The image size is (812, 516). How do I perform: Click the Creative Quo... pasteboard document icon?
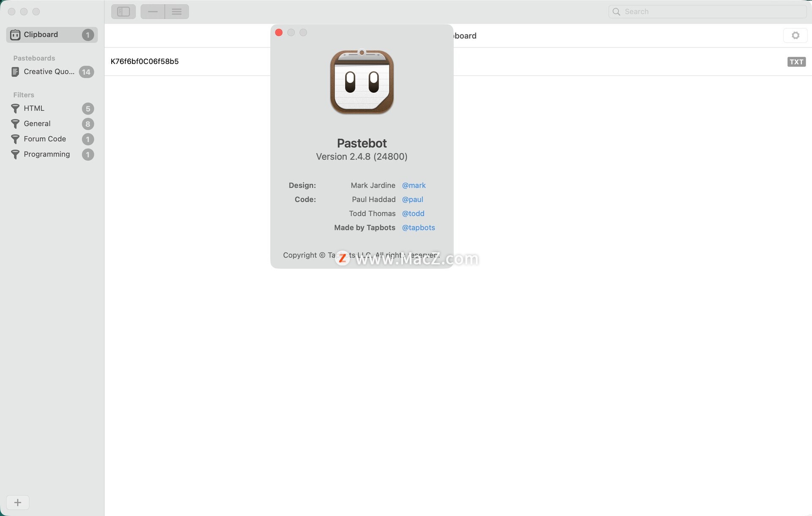[x=15, y=72]
